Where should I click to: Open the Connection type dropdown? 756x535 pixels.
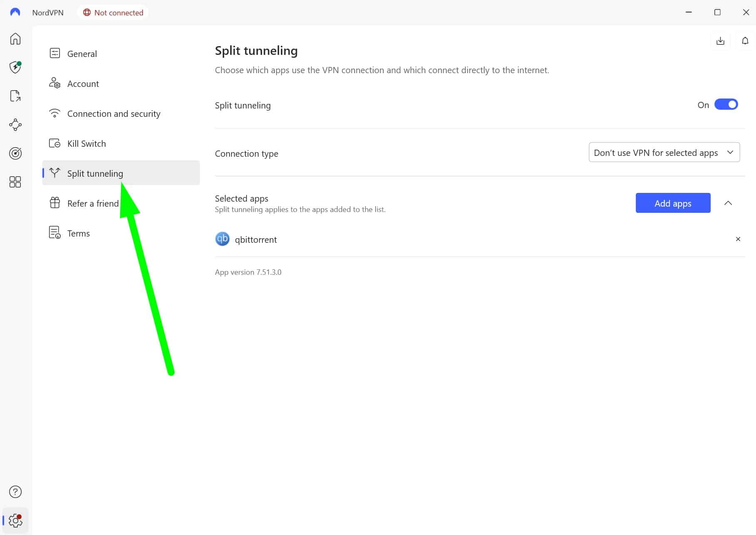click(x=664, y=152)
